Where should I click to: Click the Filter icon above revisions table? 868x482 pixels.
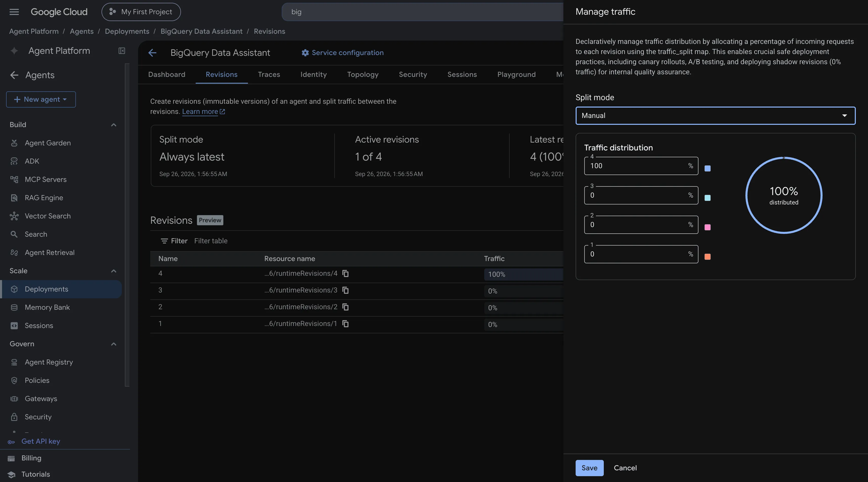click(x=164, y=241)
